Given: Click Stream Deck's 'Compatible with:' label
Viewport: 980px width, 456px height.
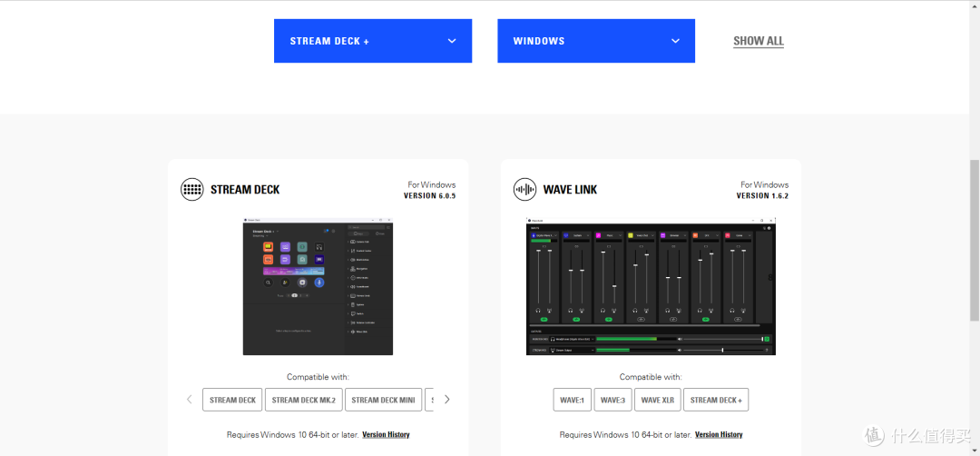Looking at the screenshot, I should tap(318, 377).
